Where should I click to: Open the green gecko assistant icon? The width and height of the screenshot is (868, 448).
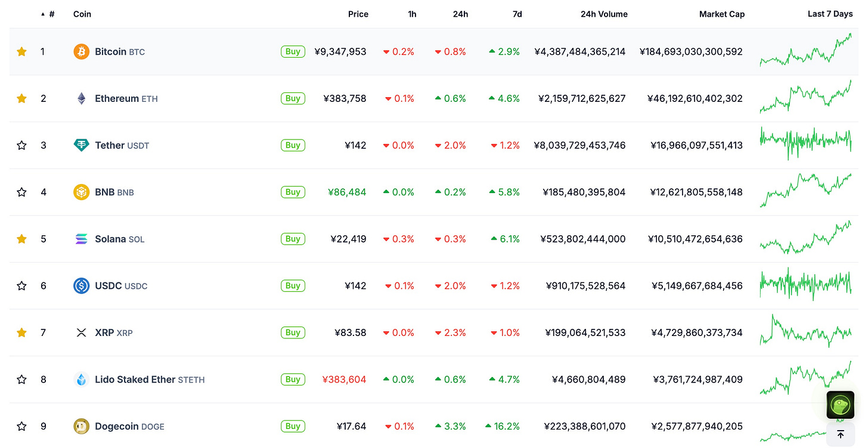pos(841,405)
